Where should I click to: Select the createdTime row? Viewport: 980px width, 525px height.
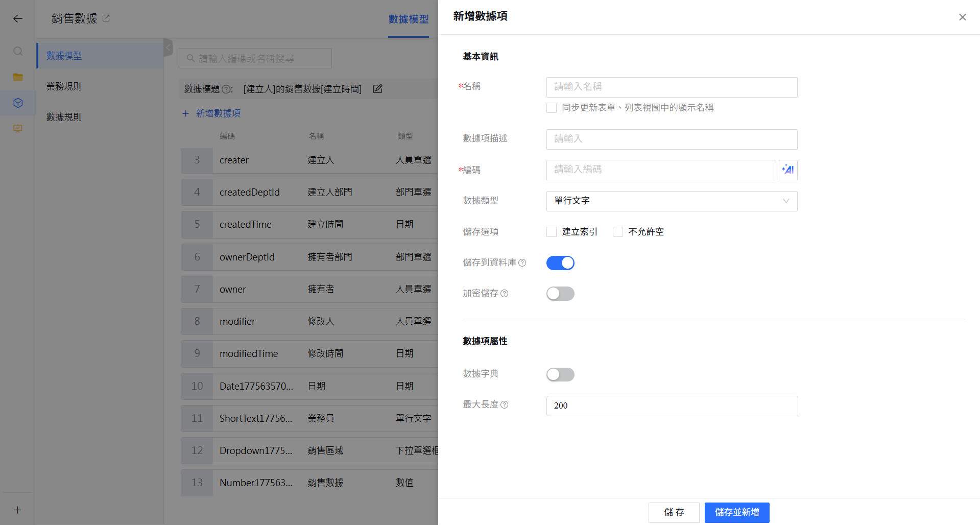click(x=309, y=225)
